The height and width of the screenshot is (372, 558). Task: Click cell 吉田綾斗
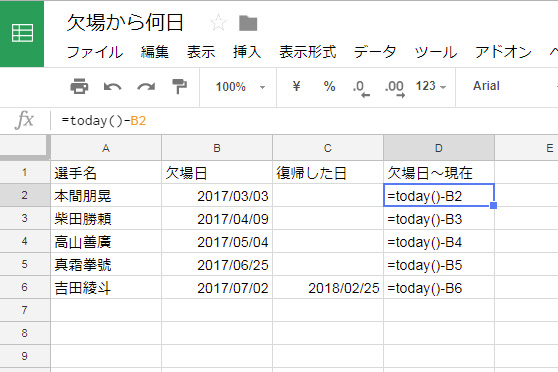(106, 287)
